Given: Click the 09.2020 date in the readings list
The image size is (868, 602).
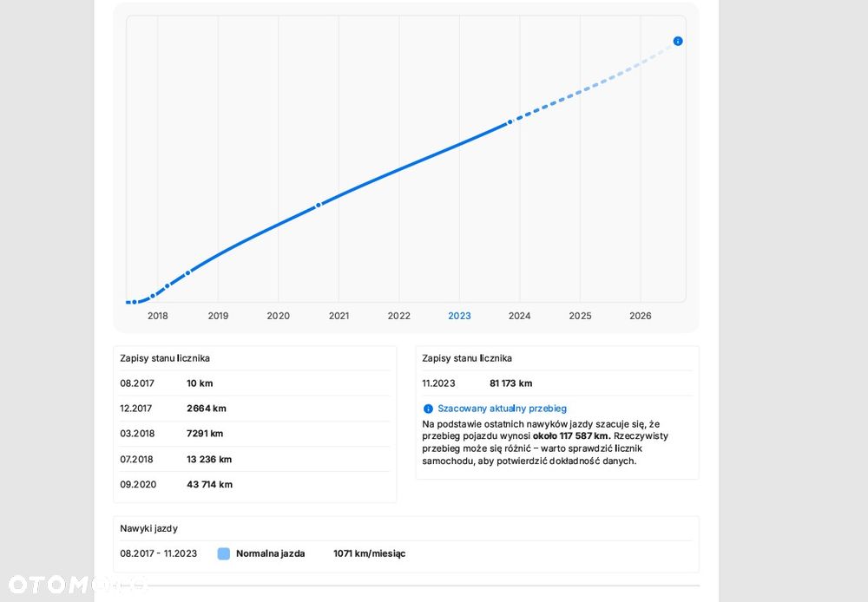Looking at the screenshot, I should (138, 485).
